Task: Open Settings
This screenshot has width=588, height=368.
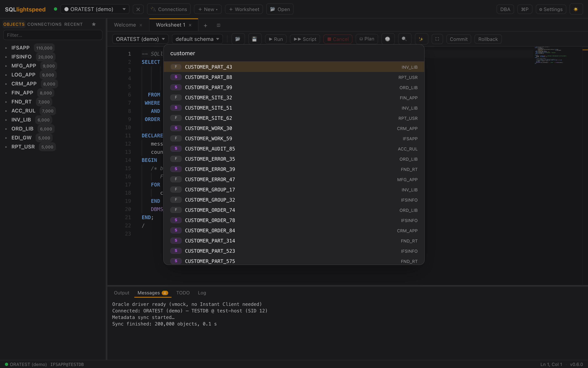Action: tap(551, 9)
